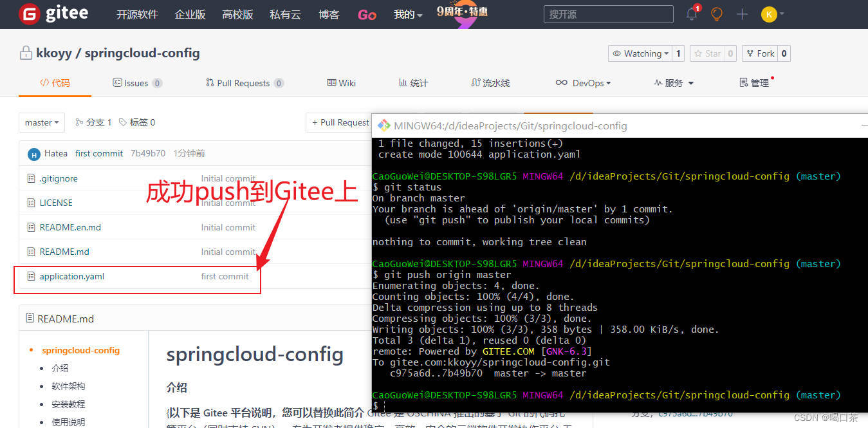
Task: Open the 7b49b70 commit hash link
Action: pyautogui.click(x=147, y=153)
